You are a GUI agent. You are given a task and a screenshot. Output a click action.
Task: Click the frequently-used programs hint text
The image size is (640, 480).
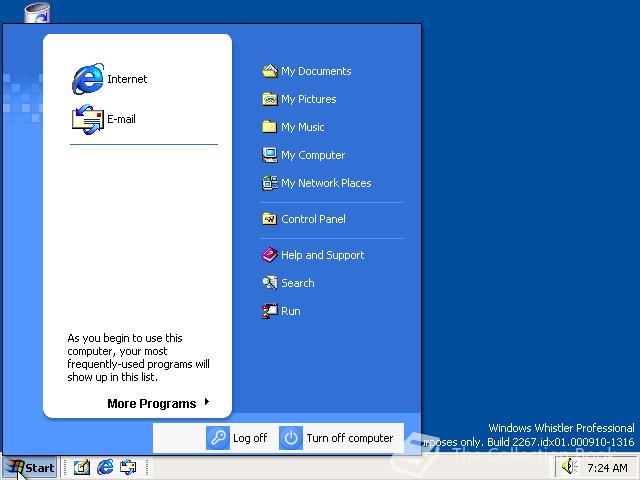tap(138, 358)
